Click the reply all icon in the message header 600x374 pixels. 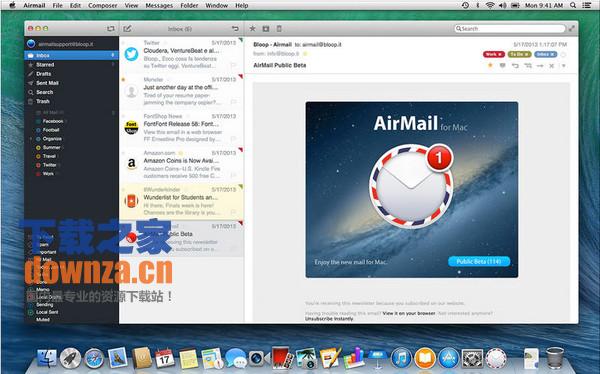(528, 66)
